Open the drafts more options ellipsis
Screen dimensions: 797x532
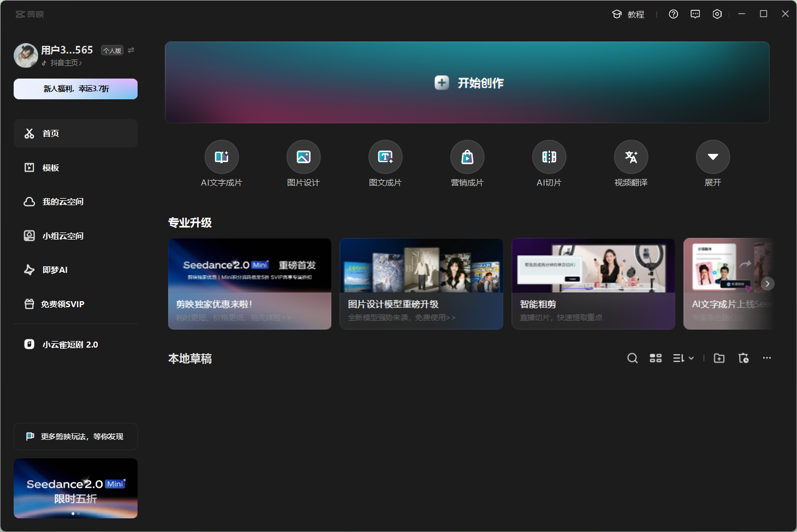click(767, 358)
